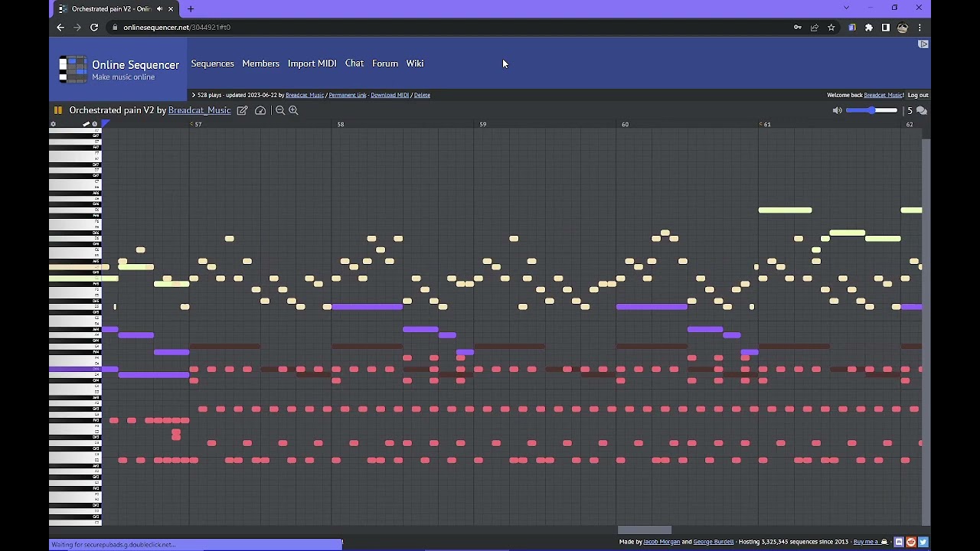Screen dimensions: 980x551
Task: Expand the info bar arrow before 528 plays
Action: coord(194,95)
